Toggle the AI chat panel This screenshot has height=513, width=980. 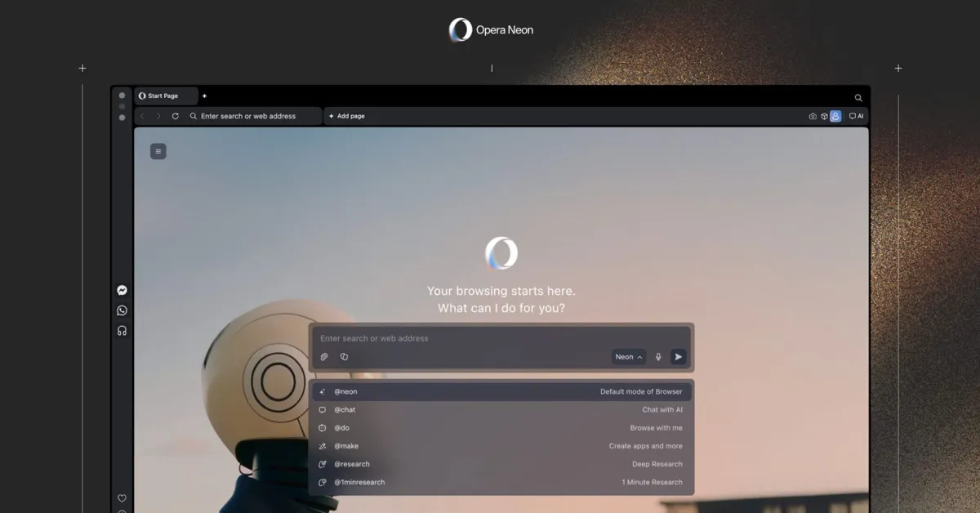point(856,116)
